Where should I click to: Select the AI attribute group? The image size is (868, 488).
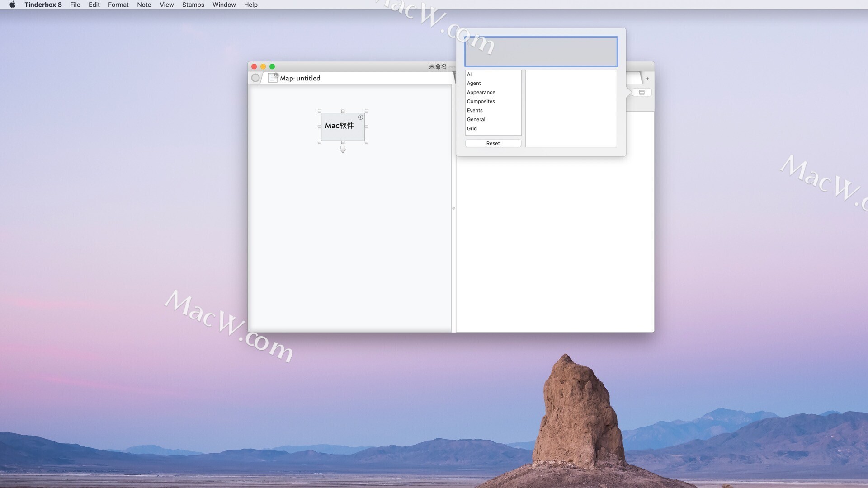(493, 74)
